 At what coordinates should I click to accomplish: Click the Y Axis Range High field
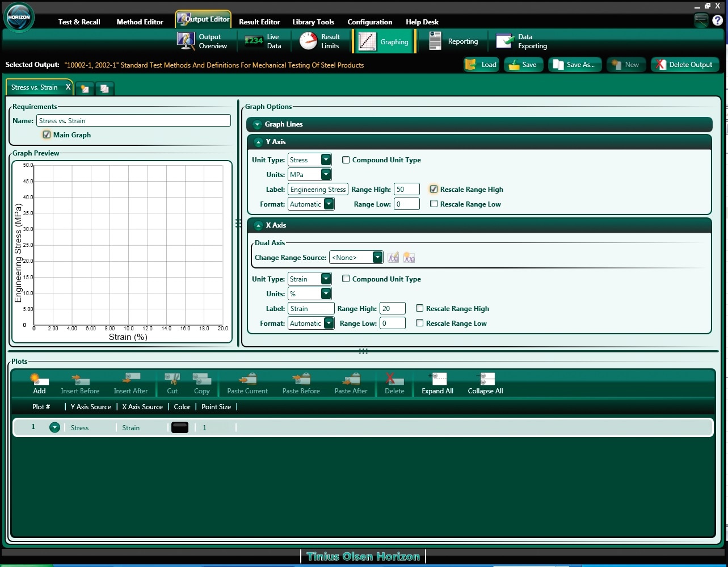coord(407,190)
